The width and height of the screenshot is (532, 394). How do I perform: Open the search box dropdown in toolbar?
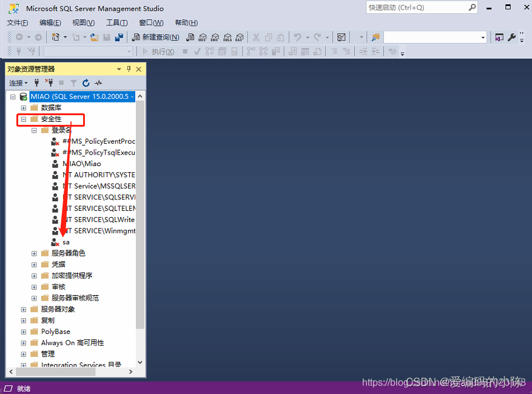click(x=483, y=38)
